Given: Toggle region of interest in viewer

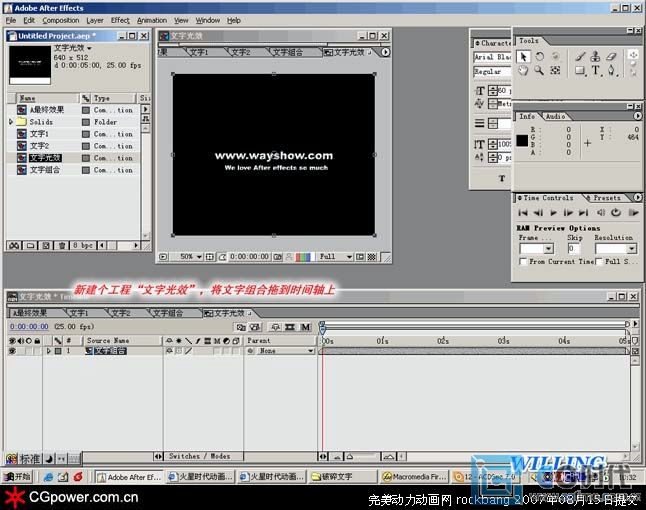Looking at the screenshot, I should (x=360, y=257).
